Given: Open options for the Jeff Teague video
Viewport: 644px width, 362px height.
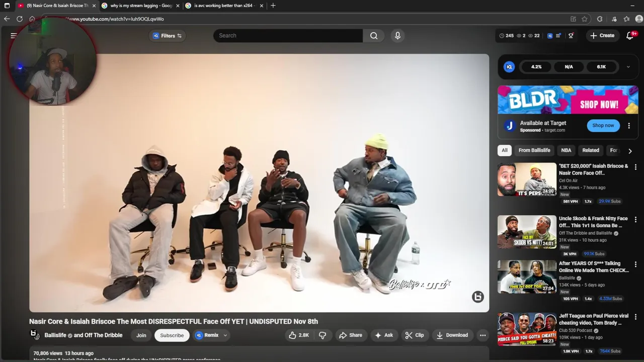Looking at the screenshot, I should (635, 317).
